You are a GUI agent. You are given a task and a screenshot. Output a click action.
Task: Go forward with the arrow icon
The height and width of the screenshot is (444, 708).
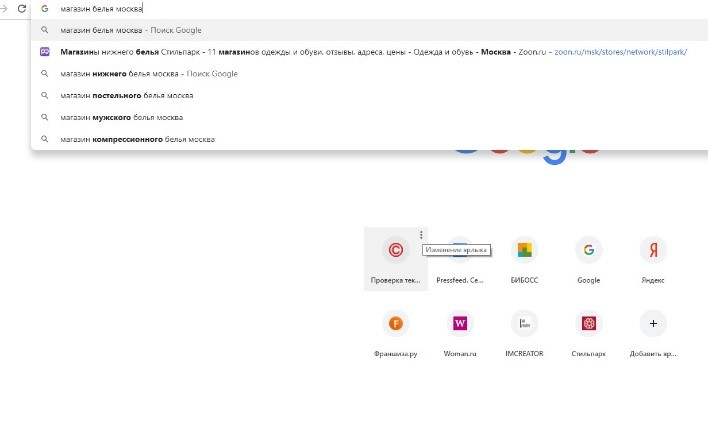[x=4, y=9]
